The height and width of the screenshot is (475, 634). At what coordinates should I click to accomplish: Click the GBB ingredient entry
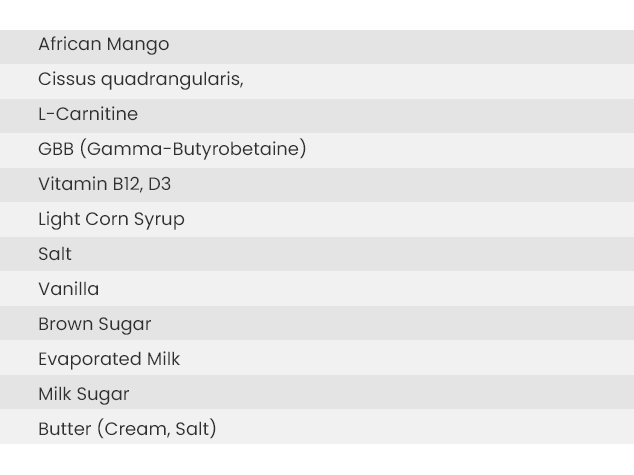(317, 151)
